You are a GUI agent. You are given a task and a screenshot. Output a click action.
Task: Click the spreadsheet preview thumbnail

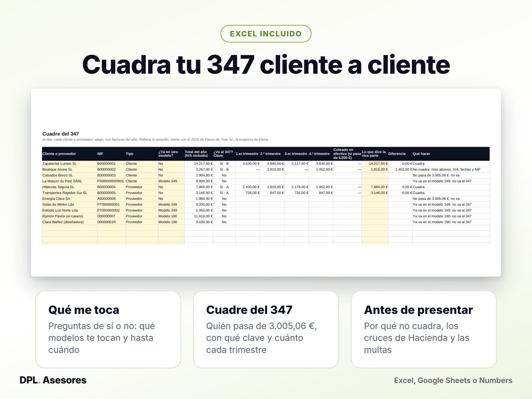[266, 183]
